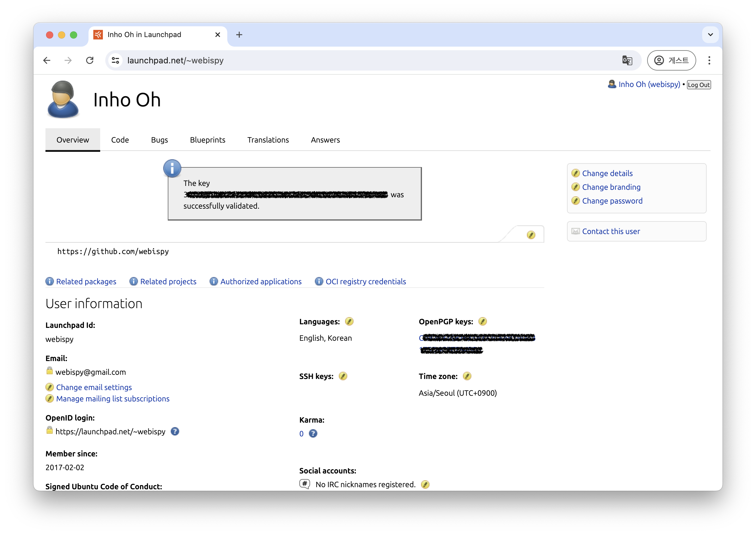Click the webispy@gmail.com email text
The height and width of the screenshot is (535, 756).
tap(91, 372)
